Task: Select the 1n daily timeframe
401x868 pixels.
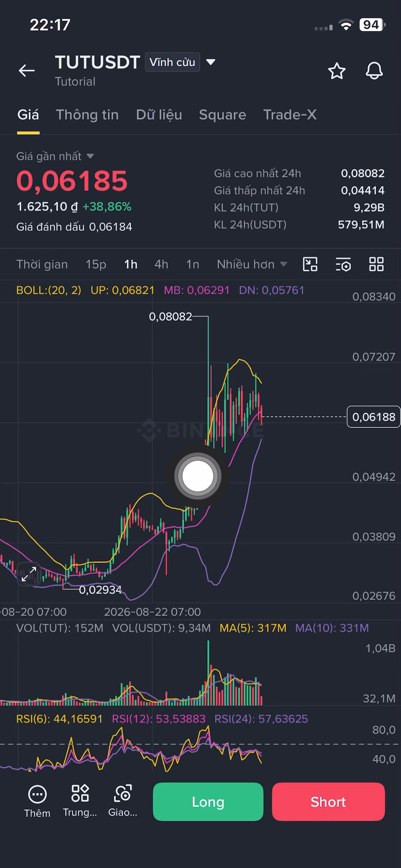Action: (x=193, y=264)
